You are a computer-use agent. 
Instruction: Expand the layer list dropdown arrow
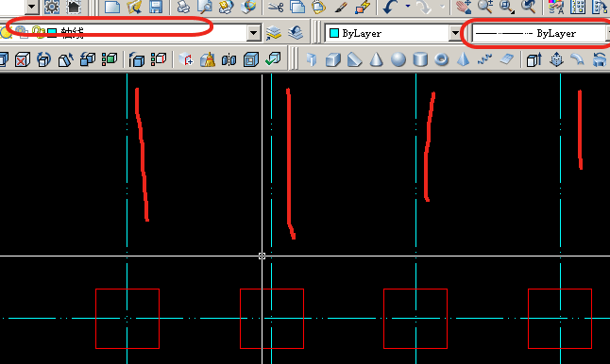(x=254, y=33)
